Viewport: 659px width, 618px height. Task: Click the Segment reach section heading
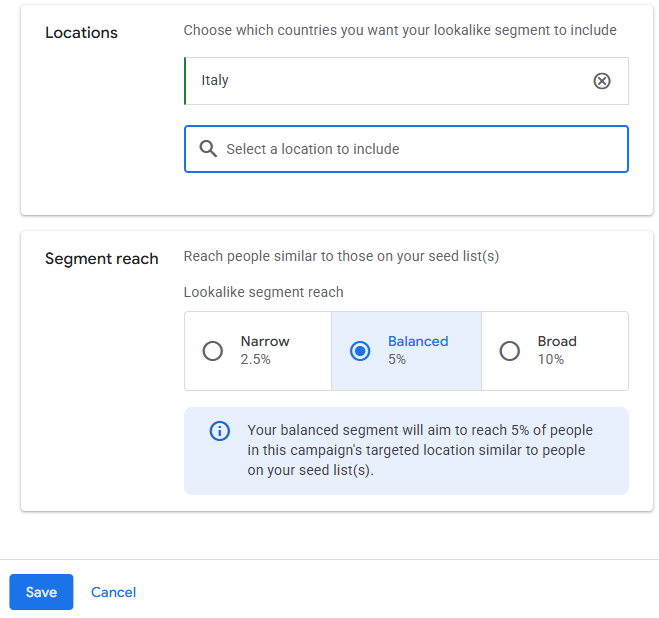click(101, 259)
